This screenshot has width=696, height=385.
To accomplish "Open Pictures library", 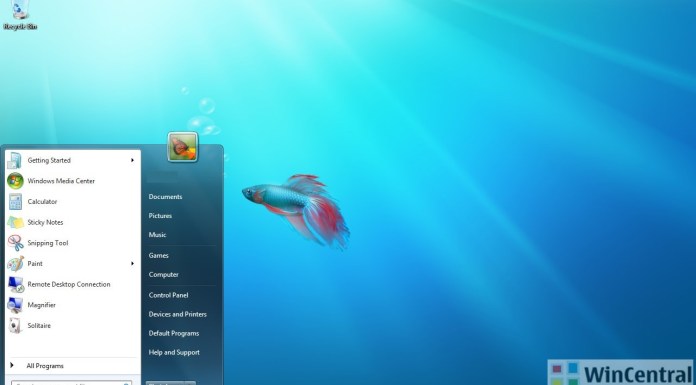I will click(x=160, y=216).
